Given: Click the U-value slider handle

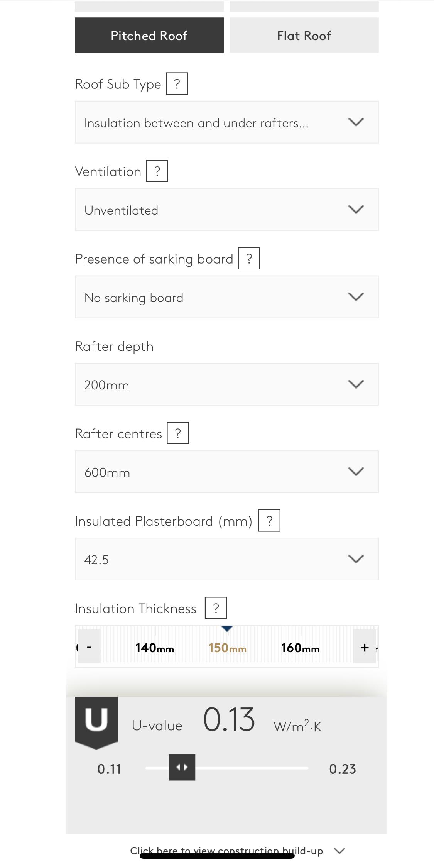Looking at the screenshot, I should pos(182,767).
